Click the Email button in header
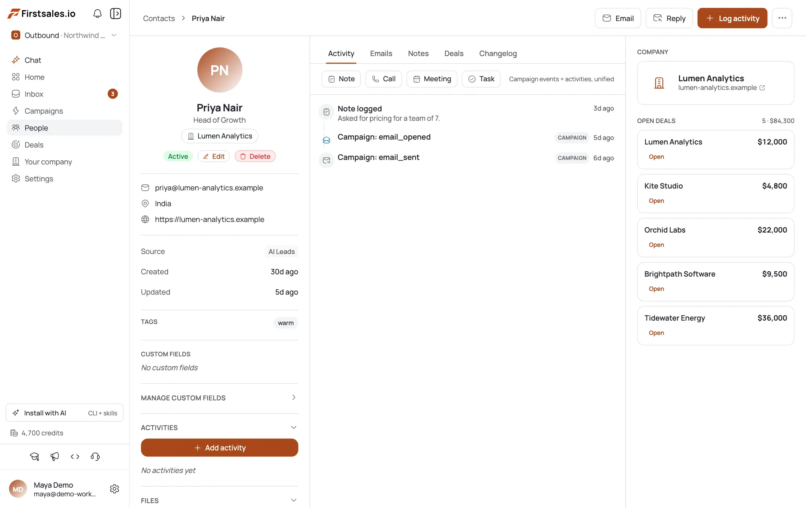812x508 pixels. click(618, 18)
